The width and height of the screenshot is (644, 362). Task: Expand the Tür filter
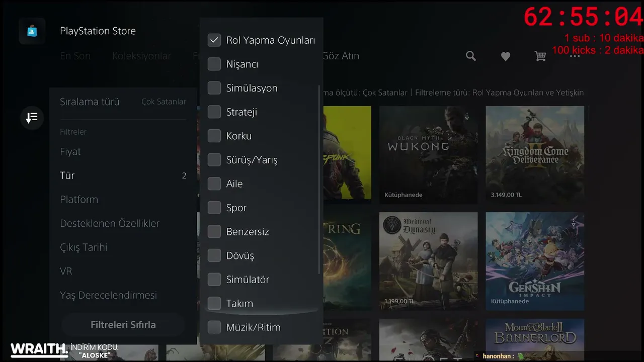[x=123, y=175]
